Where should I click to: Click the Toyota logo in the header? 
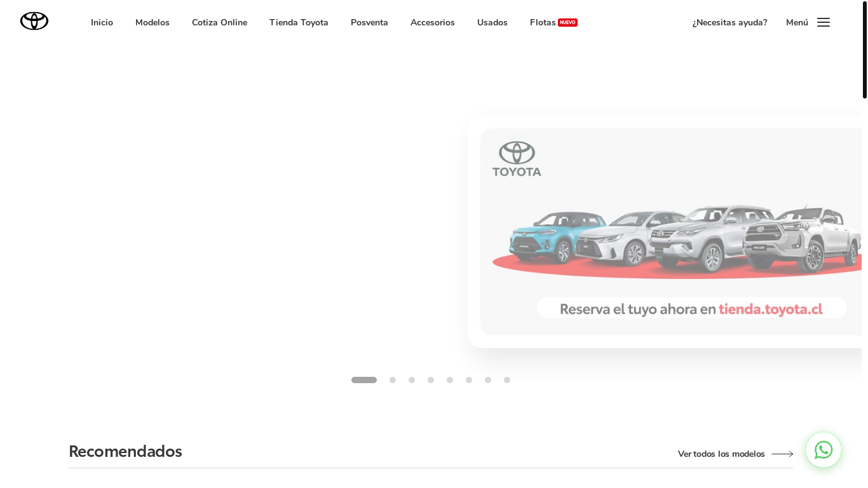pos(34,21)
